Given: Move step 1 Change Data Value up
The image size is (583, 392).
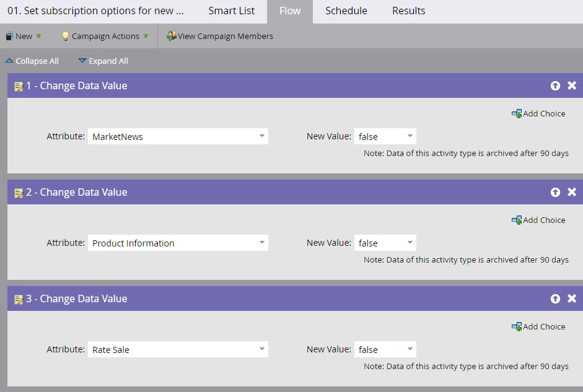Looking at the screenshot, I should 555,86.
